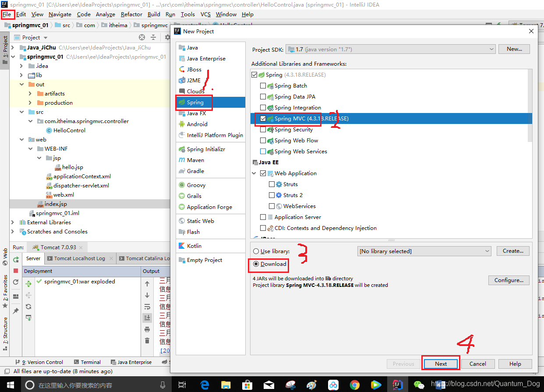Viewport: 544px width, 392px height.
Task: Click the Help button in New Project
Action: coord(515,364)
